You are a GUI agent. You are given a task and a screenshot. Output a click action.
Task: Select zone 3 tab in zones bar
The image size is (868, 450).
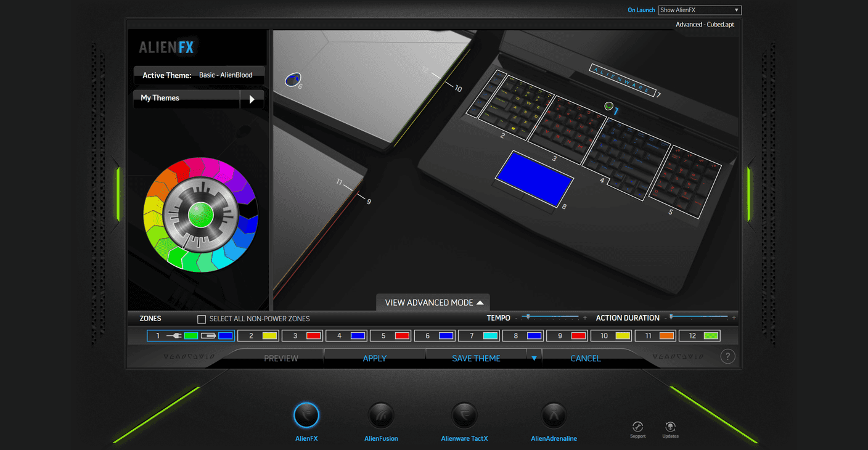point(302,336)
